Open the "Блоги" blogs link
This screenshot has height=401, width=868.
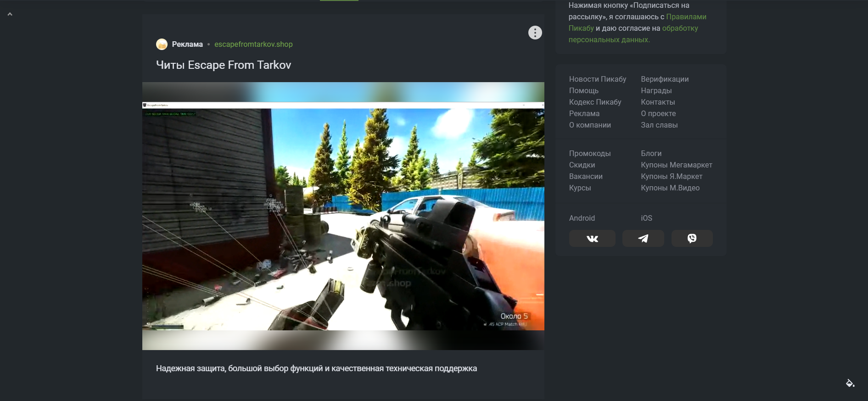[651, 154]
